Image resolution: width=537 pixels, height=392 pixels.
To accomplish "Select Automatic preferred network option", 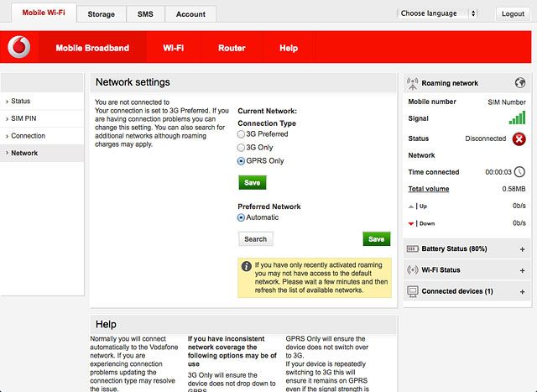I will (241, 217).
